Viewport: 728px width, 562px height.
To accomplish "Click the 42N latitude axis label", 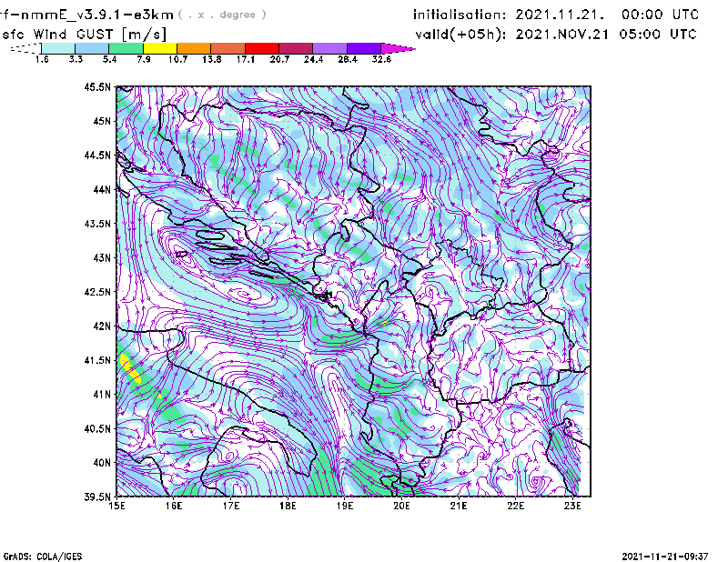I will [x=102, y=326].
